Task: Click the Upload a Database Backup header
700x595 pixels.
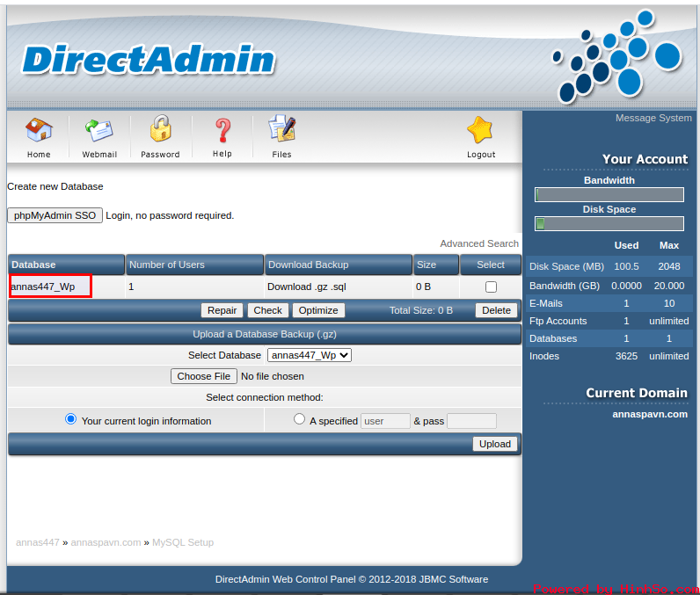Action: point(265,334)
